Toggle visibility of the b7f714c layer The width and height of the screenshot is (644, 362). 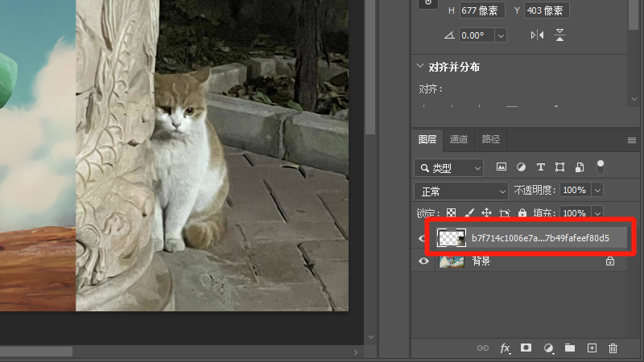coord(424,238)
